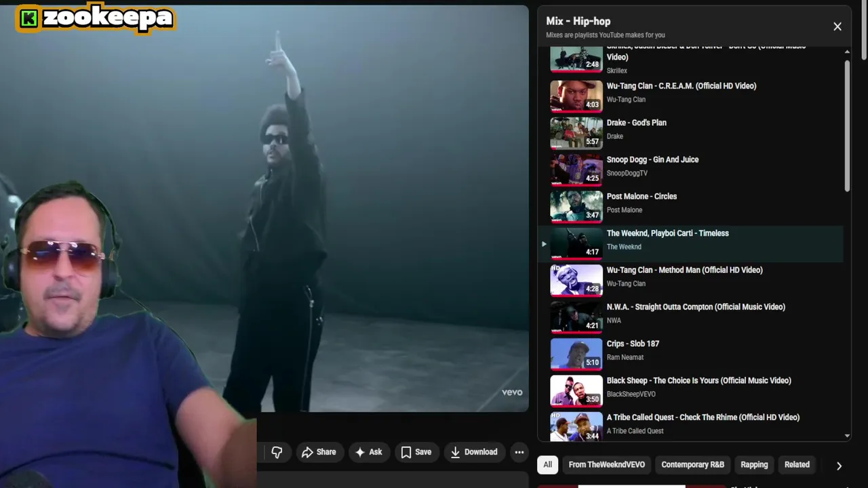Click Wu-Tang Clan - C.R.E.A.M. (Official HD Video) title

click(x=681, y=86)
